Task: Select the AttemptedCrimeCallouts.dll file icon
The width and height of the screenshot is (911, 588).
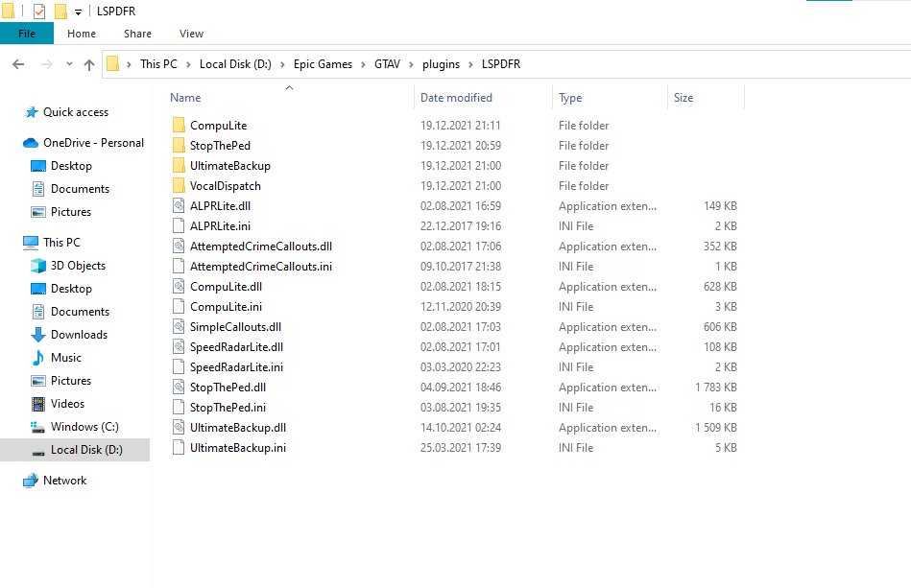Action: pos(179,247)
